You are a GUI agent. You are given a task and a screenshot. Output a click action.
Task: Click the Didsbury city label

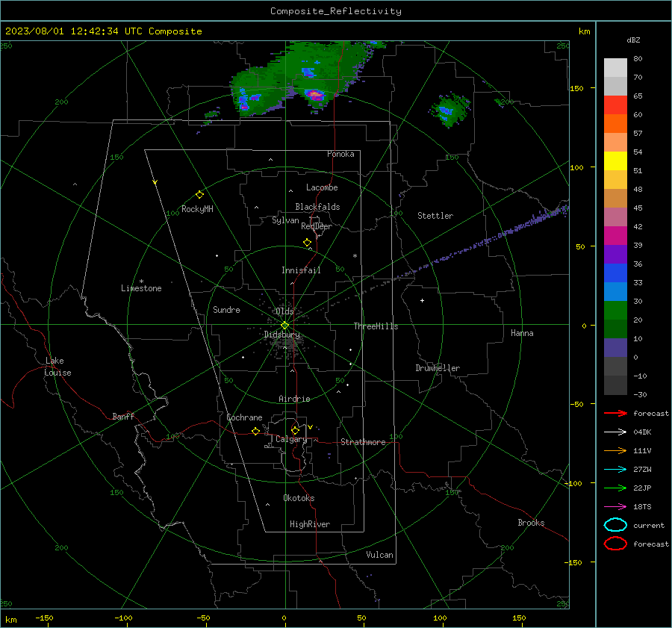point(281,335)
